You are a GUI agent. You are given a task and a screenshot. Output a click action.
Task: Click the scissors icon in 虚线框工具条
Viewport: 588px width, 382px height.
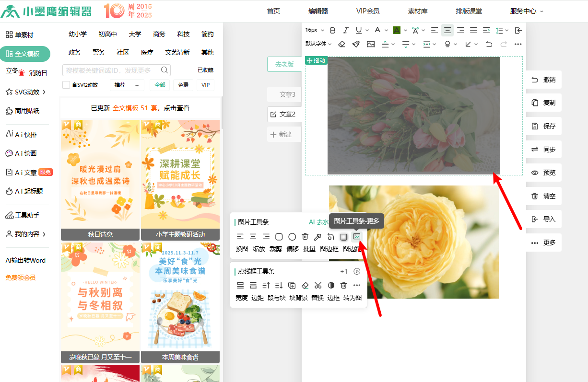coord(318,285)
